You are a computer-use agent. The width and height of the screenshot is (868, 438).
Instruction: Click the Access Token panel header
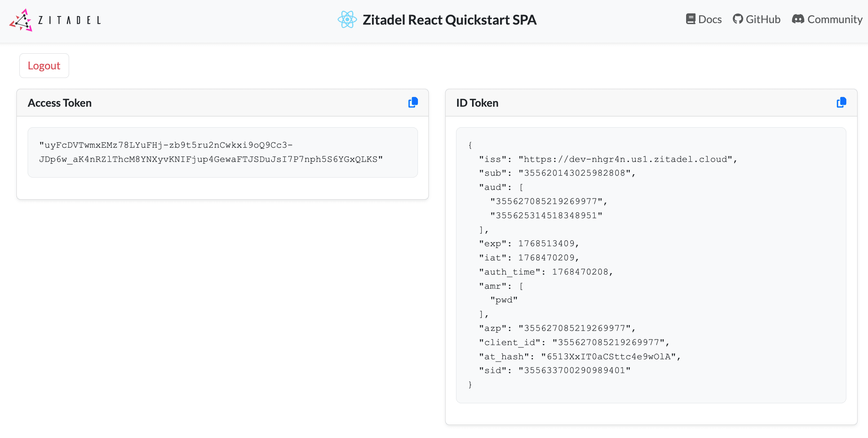pos(60,103)
